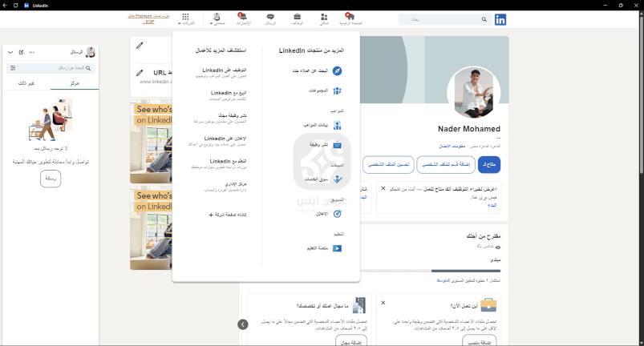Click the Open to (متاح لـ) button

pyautogui.click(x=489, y=164)
